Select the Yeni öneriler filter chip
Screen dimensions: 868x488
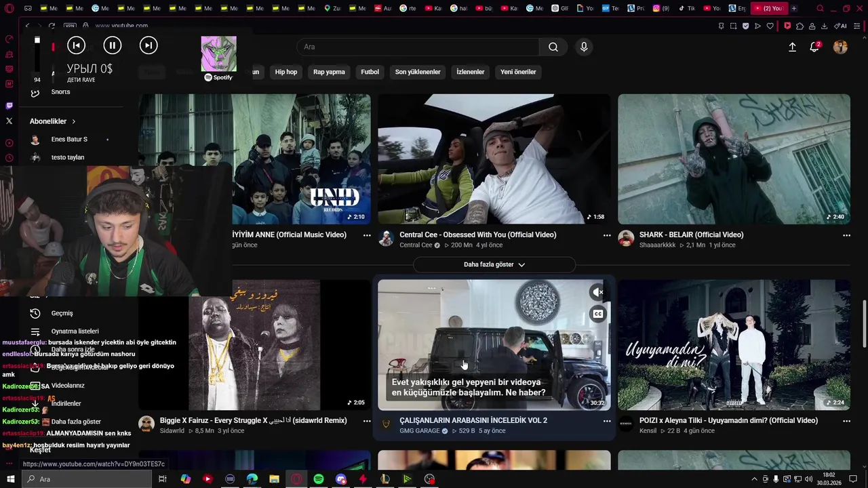click(x=518, y=72)
